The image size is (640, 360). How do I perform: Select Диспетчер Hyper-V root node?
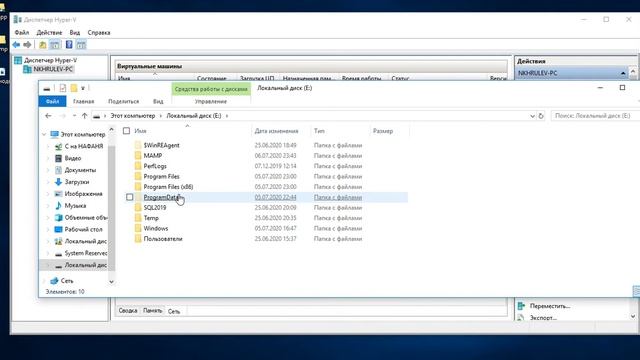tap(50, 60)
